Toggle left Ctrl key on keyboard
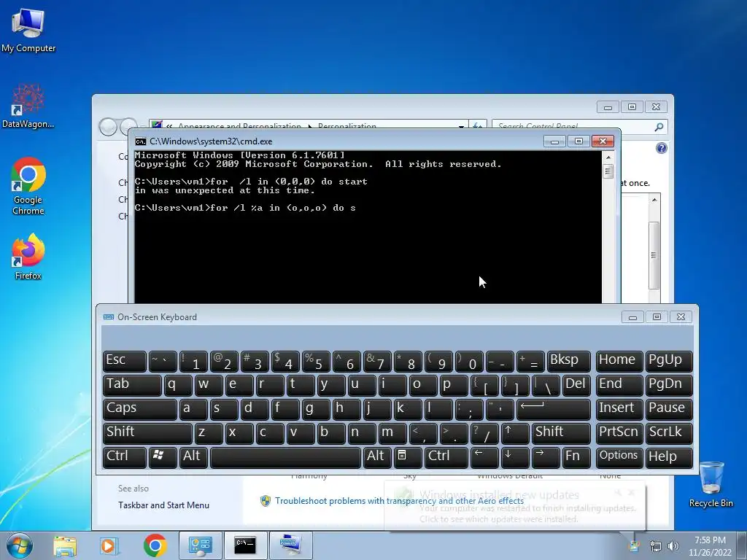Screen dimensions: 747x560 pyautogui.click(x=124, y=456)
